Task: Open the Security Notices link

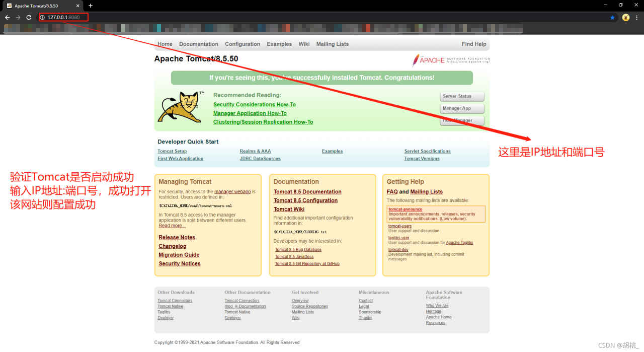Action: click(x=180, y=264)
